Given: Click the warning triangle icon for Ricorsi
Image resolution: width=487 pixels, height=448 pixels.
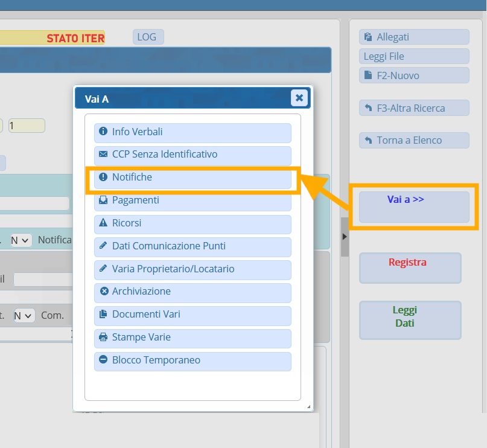Looking at the screenshot, I should click(x=103, y=223).
